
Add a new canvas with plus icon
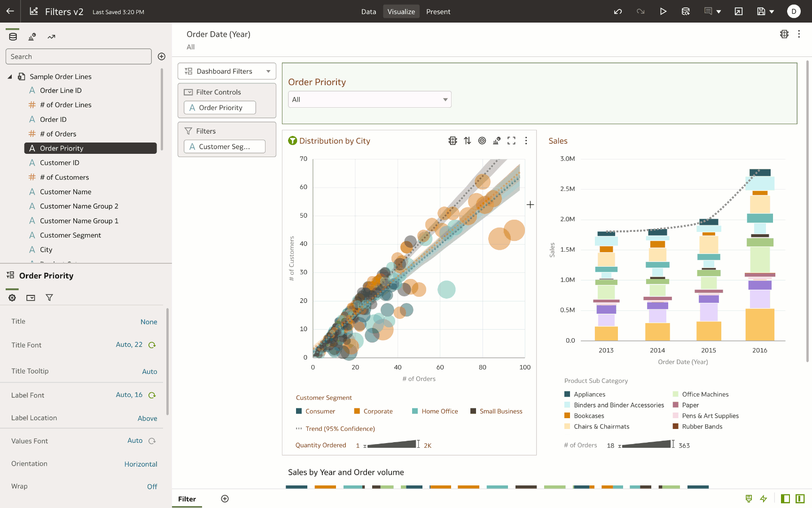[225, 499]
